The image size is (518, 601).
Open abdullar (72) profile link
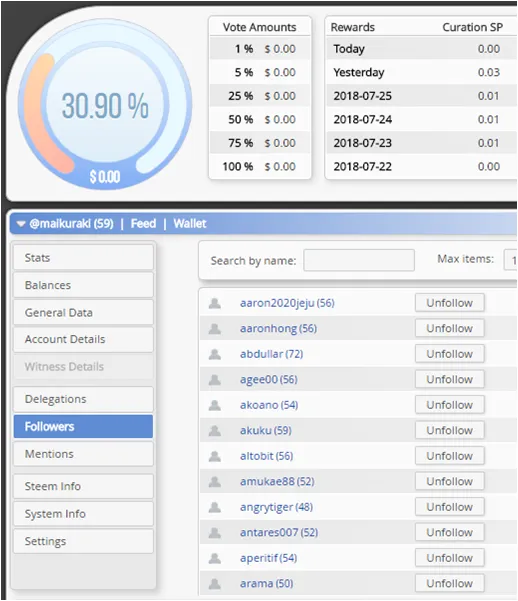point(271,354)
